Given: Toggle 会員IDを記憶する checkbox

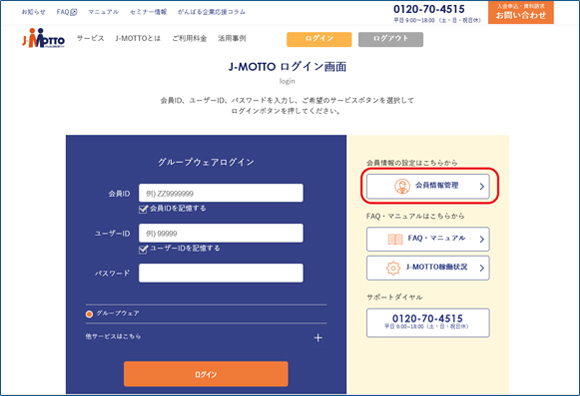Looking at the screenshot, I should (143, 209).
